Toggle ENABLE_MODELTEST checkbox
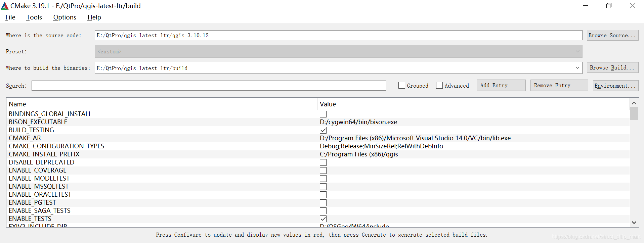The width and height of the screenshot is (644, 243). pyautogui.click(x=323, y=179)
